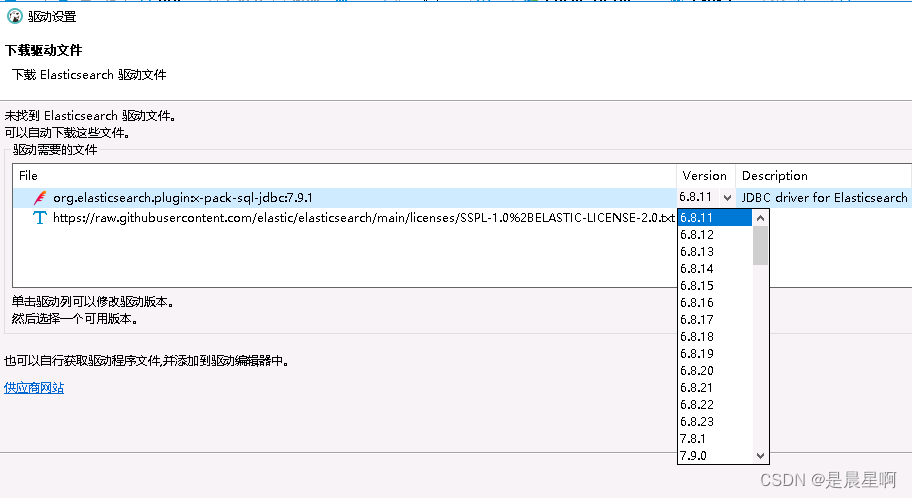Click the Version column header
Screen dimensions: 912x498
coord(706,176)
